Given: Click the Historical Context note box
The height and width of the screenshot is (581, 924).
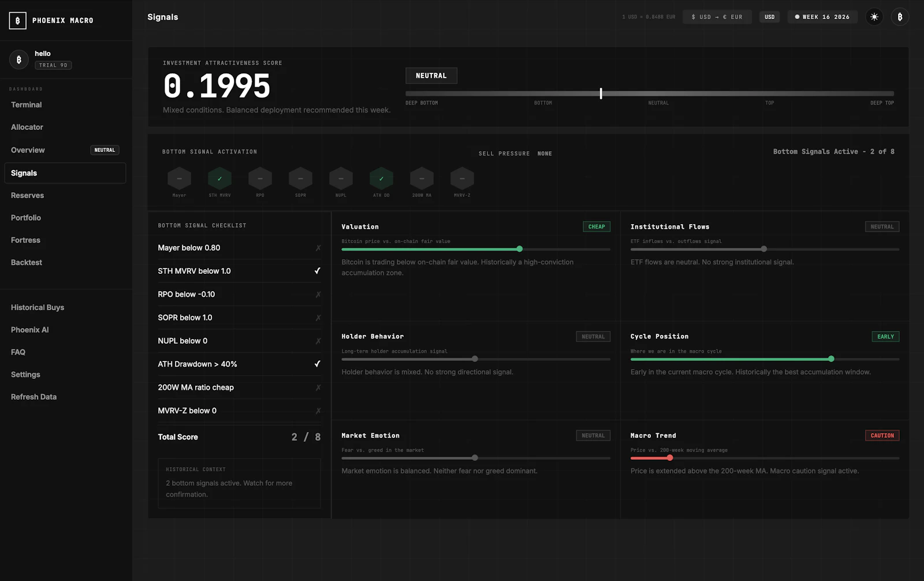Looking at the screenshot, I should (239, 483).
